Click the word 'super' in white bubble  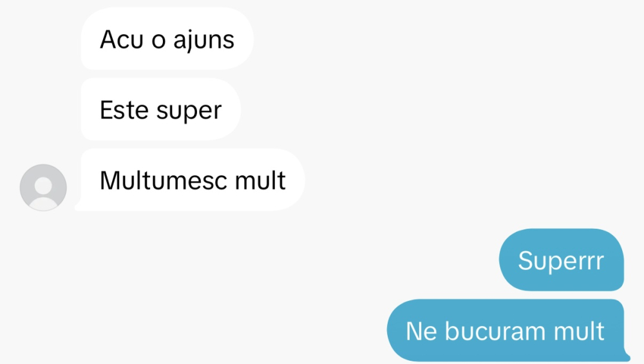[189, 112]
